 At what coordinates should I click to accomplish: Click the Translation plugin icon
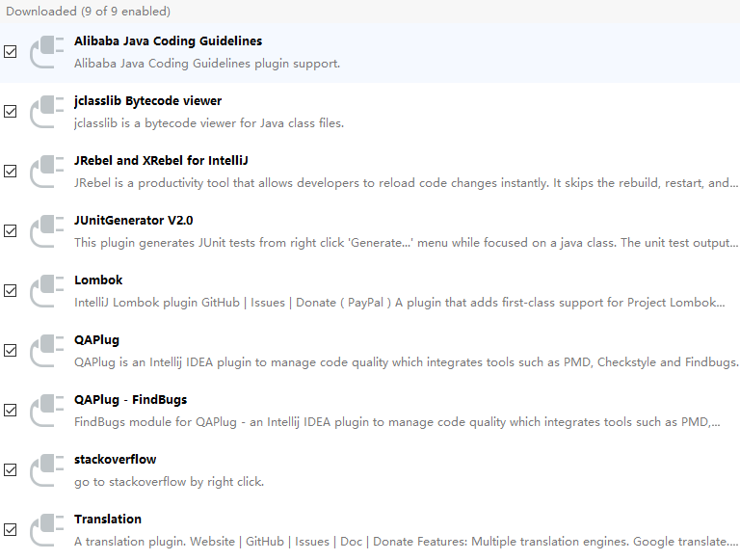[46, 530]
